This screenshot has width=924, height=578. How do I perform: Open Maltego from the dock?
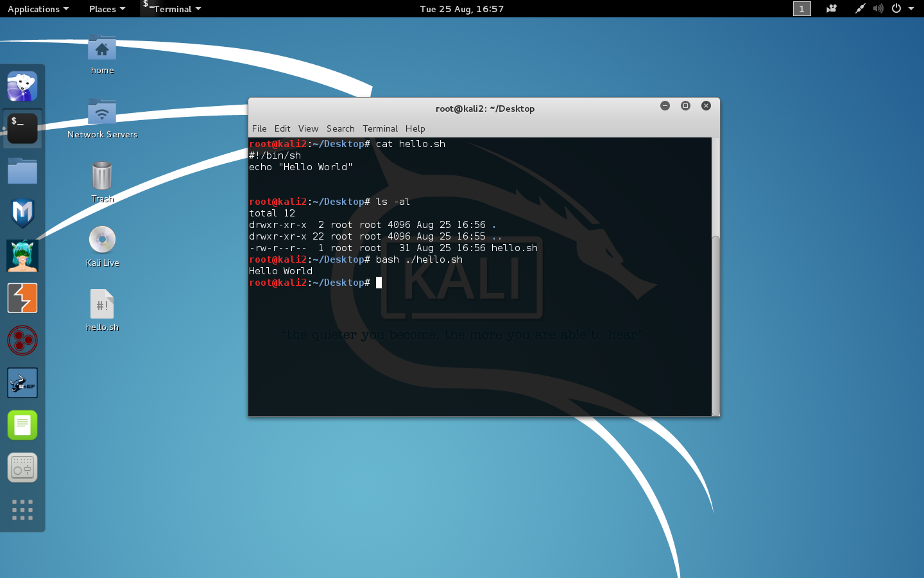click(22, 340)
